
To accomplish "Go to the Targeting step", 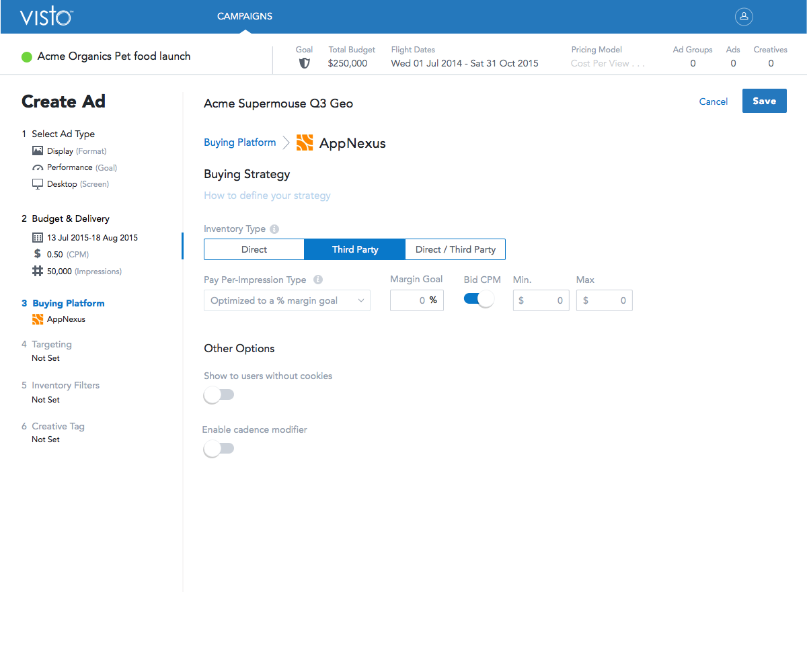I will [51, 344].
